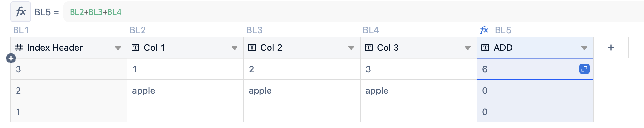The height and width of the screenshot is (128, 644).
Task: Click the add column plus button
Action: [611, 48]
